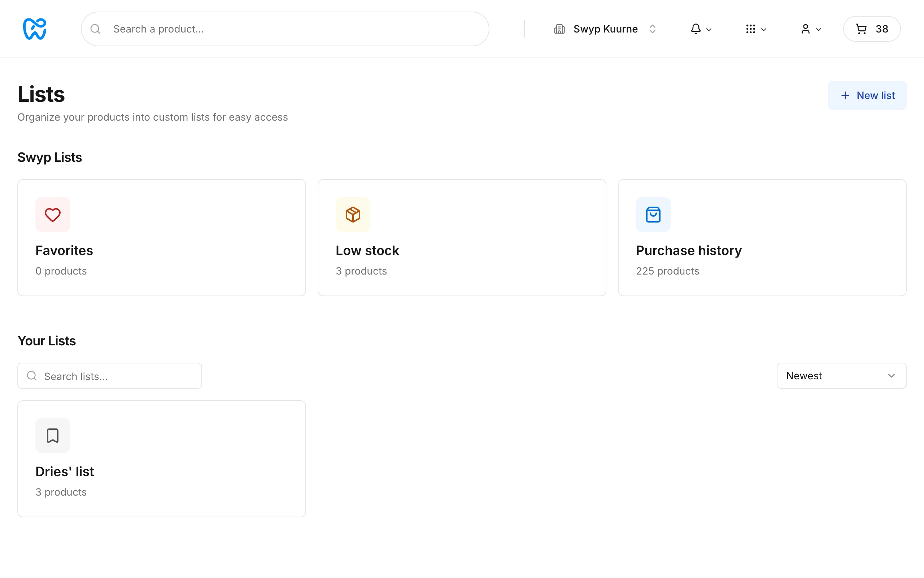The image size is (924, 578).
Task: Click '3 products' under Dries' list
Action: 61,492
